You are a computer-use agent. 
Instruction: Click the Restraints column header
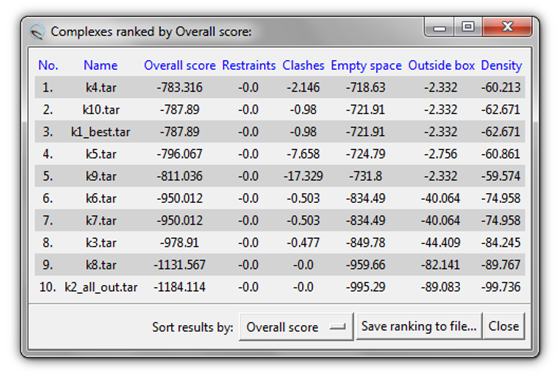(x=249, y=65)
